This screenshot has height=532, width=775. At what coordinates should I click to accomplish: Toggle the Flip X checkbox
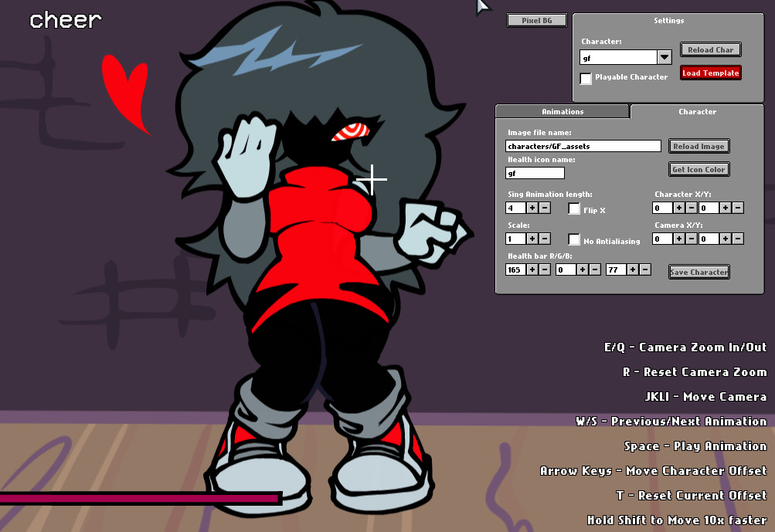574,208
